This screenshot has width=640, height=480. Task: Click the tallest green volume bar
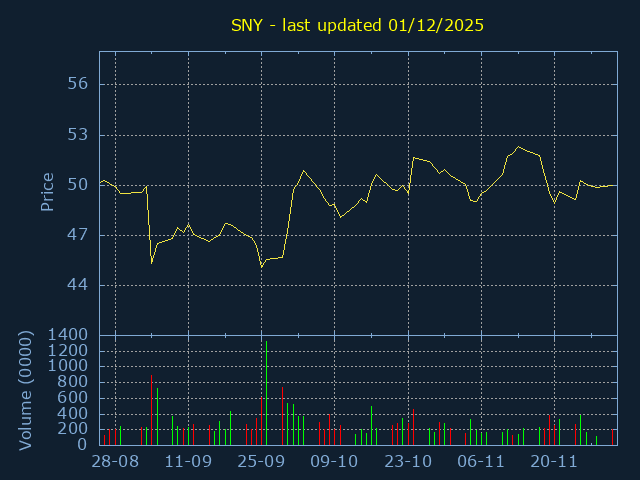pos(266,395)
